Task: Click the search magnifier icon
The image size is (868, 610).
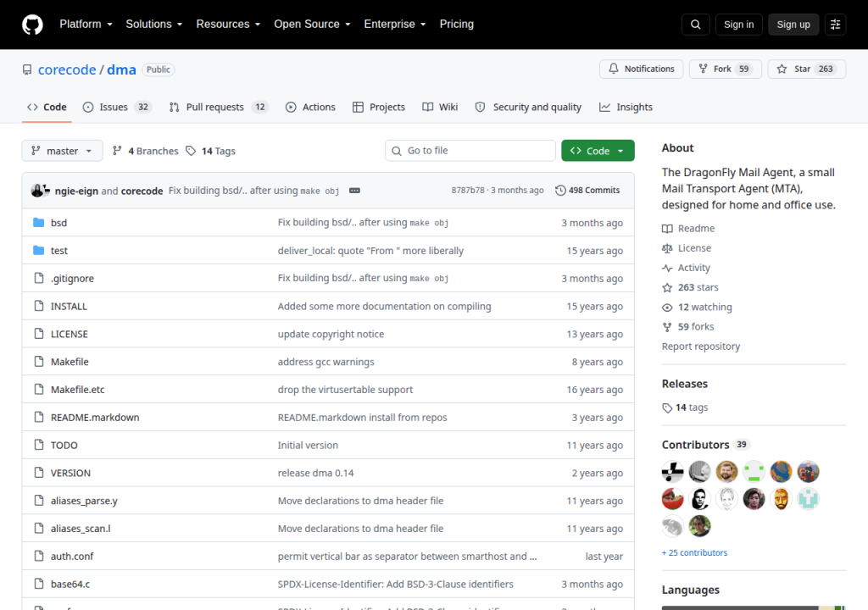Action: (696, 25)
